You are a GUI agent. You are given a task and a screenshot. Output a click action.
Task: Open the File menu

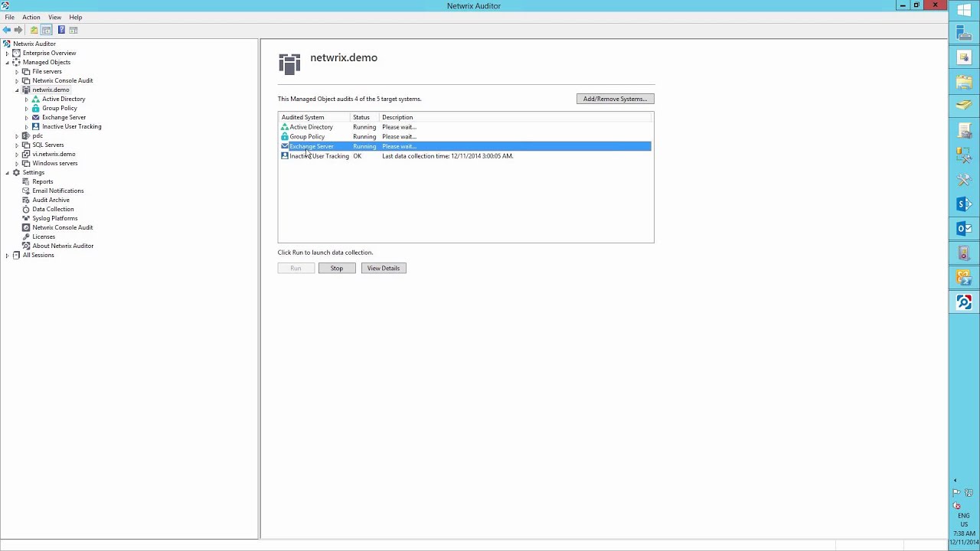[10, 17]
